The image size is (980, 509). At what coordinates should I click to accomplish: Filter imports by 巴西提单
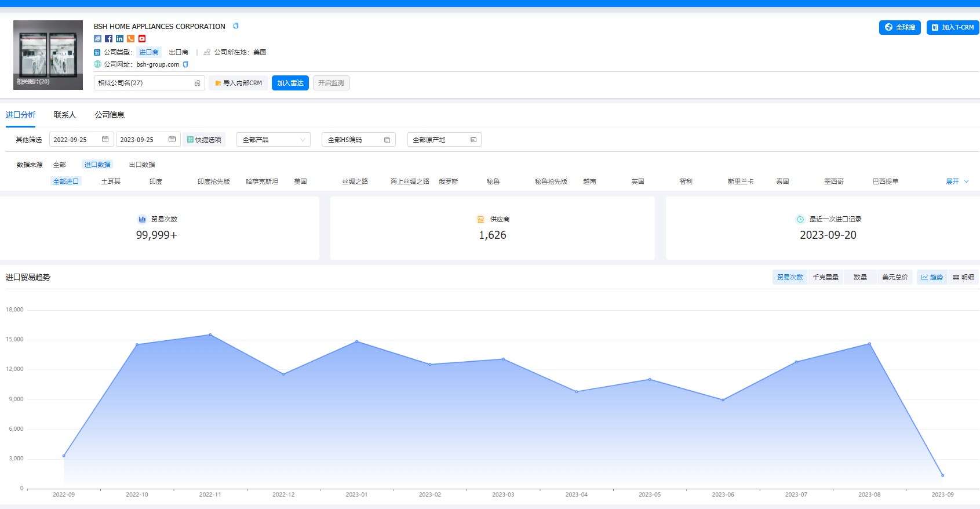point(886,181)
